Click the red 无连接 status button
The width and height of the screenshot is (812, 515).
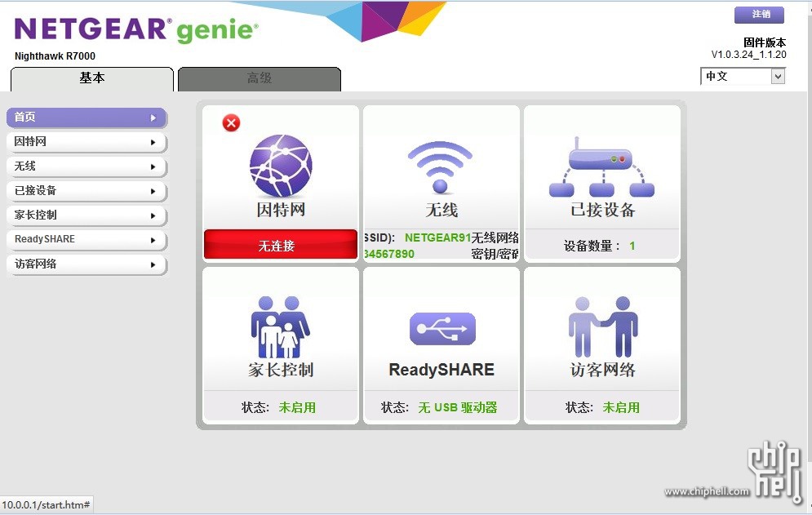tap(281, 244)
